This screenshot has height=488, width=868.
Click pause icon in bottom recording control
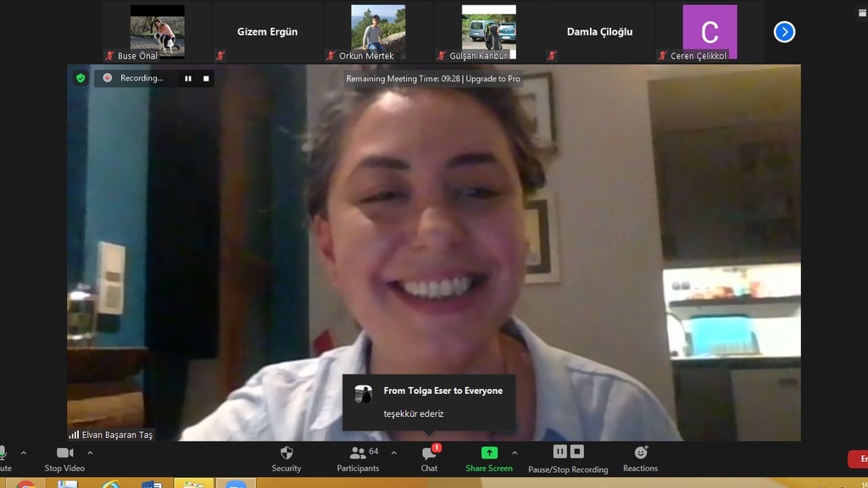[559, 452]
